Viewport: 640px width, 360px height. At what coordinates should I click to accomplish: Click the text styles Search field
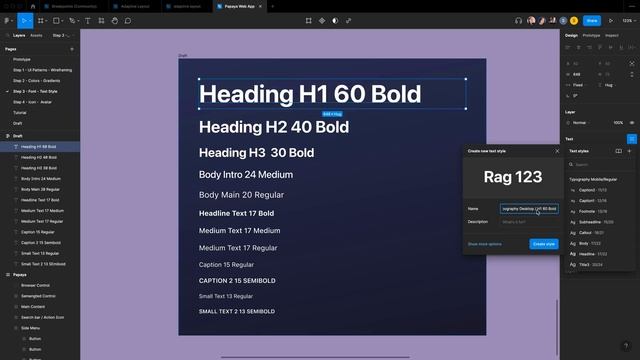[x=600, y=164]
